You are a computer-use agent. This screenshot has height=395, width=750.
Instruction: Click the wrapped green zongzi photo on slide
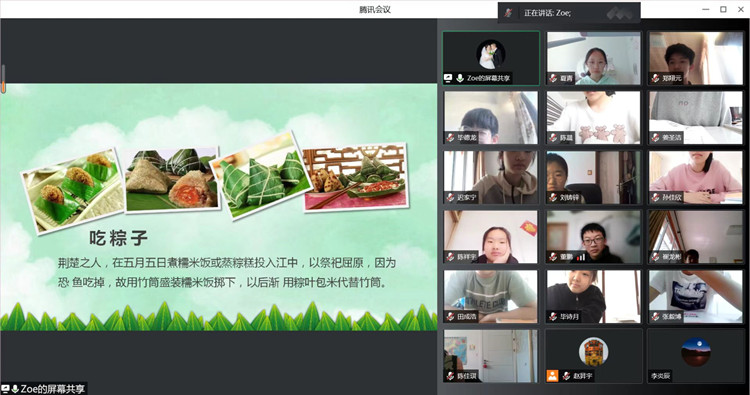pos(260,176)
